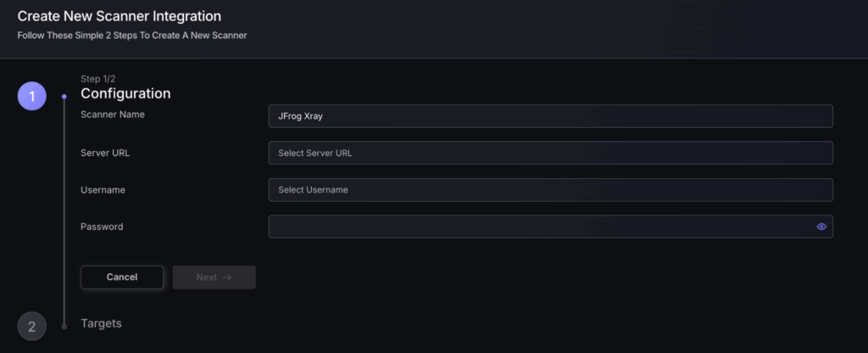
Task: Click the Password label
Action: 102,227
